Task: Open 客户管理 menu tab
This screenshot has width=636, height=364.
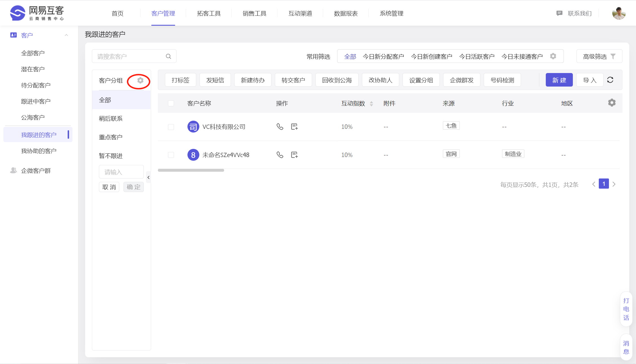Action: coord(163,13)
